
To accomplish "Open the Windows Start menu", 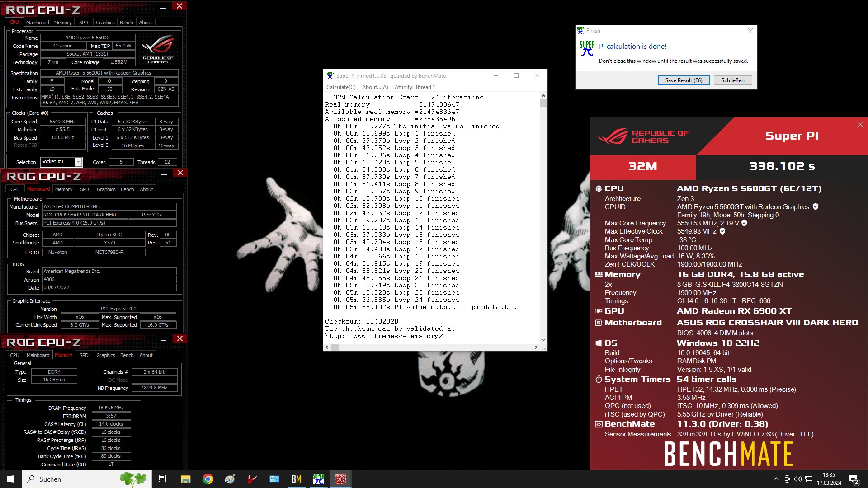I will pos(11,479).
